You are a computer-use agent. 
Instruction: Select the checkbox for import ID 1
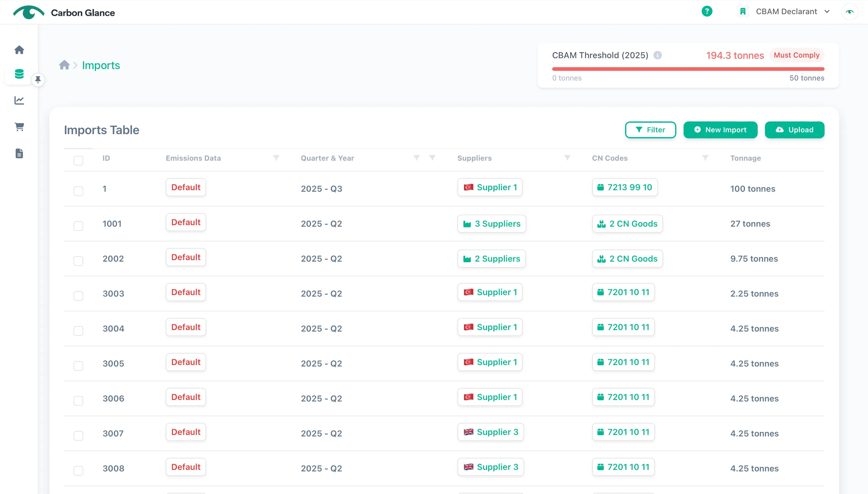click(x=78, y=191)
